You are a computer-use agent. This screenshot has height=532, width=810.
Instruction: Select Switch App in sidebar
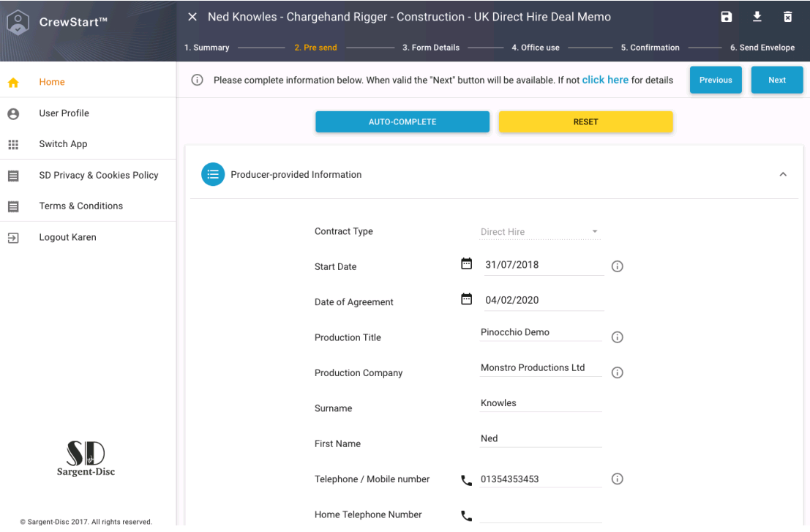63,144
